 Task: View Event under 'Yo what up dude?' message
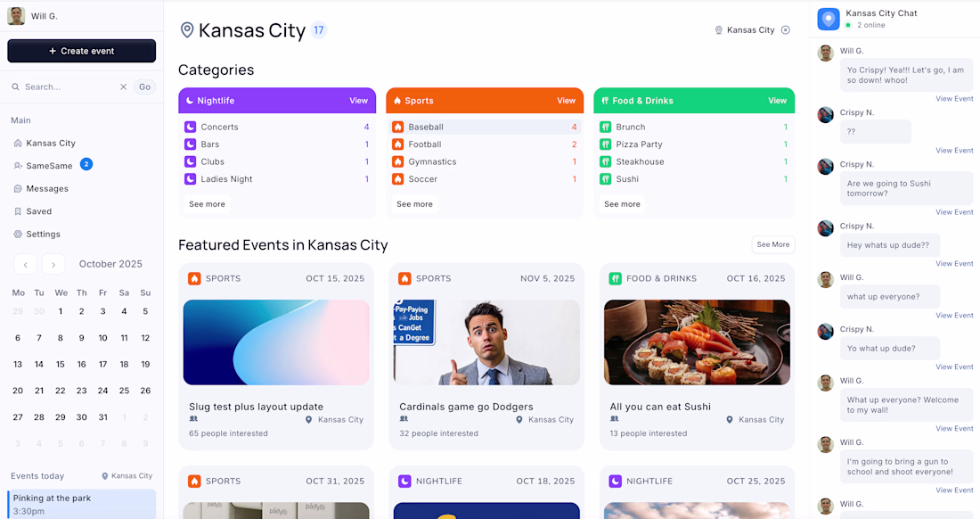(x=954, y=367)
